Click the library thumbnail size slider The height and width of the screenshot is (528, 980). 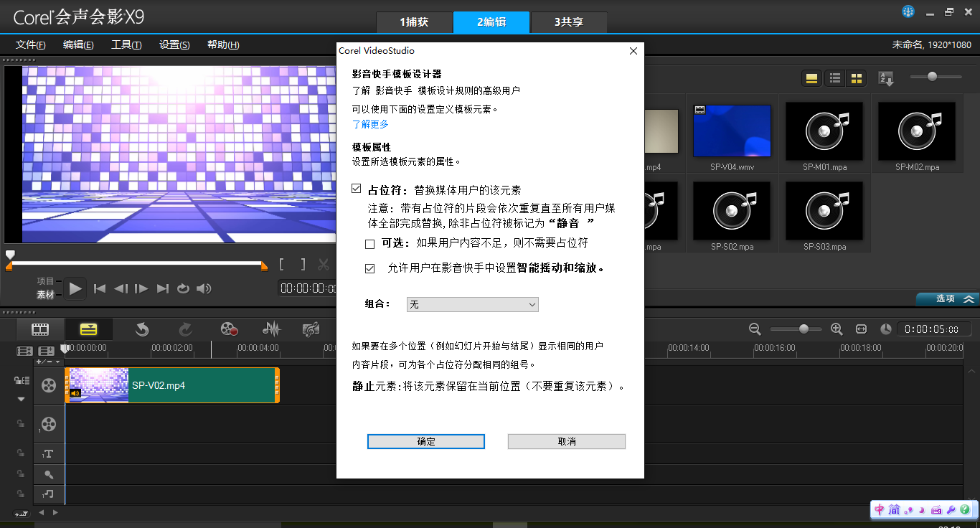pyautogui.click(x=936, y=76)
